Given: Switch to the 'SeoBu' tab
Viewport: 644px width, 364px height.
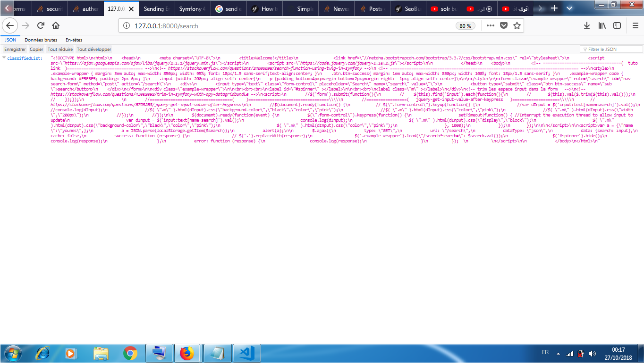Looking at the screenshot, I should click(409, 9).
